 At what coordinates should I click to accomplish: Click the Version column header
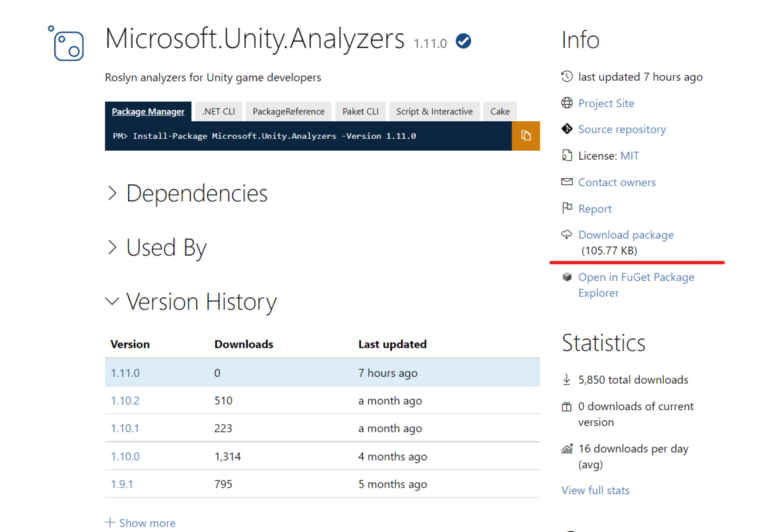pos(130,344)
